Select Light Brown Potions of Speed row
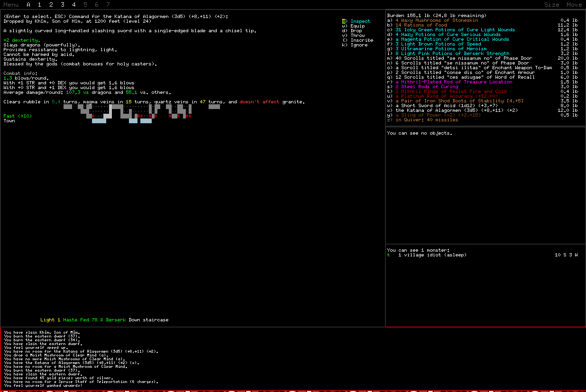This screenshot has width=586, height=392. tap(482, 44)
